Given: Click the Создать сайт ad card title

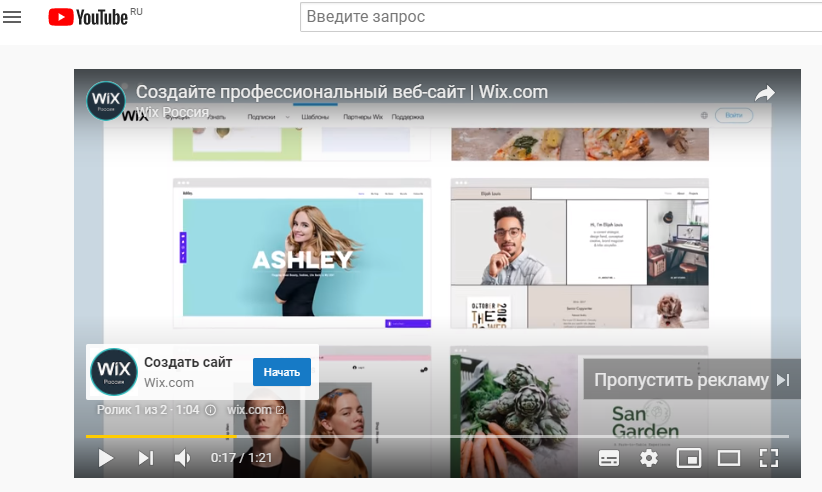Looking at the screenshot, I should point(188,362).
